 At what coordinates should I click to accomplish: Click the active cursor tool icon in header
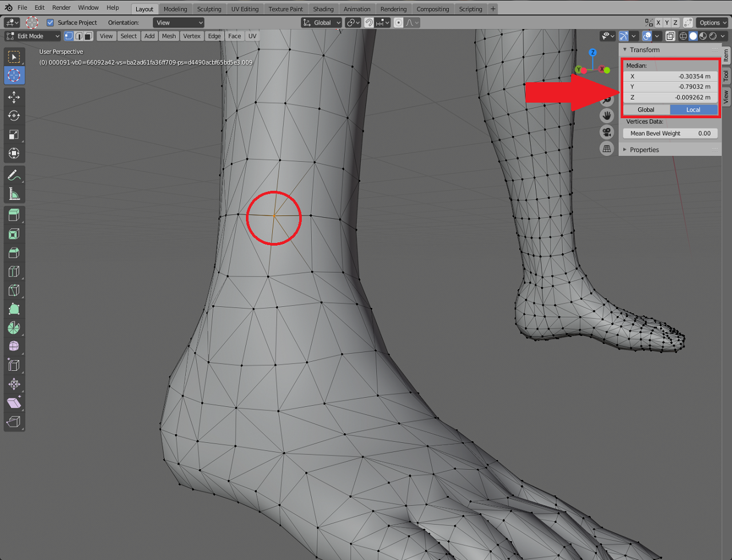[x=32, y=22]
